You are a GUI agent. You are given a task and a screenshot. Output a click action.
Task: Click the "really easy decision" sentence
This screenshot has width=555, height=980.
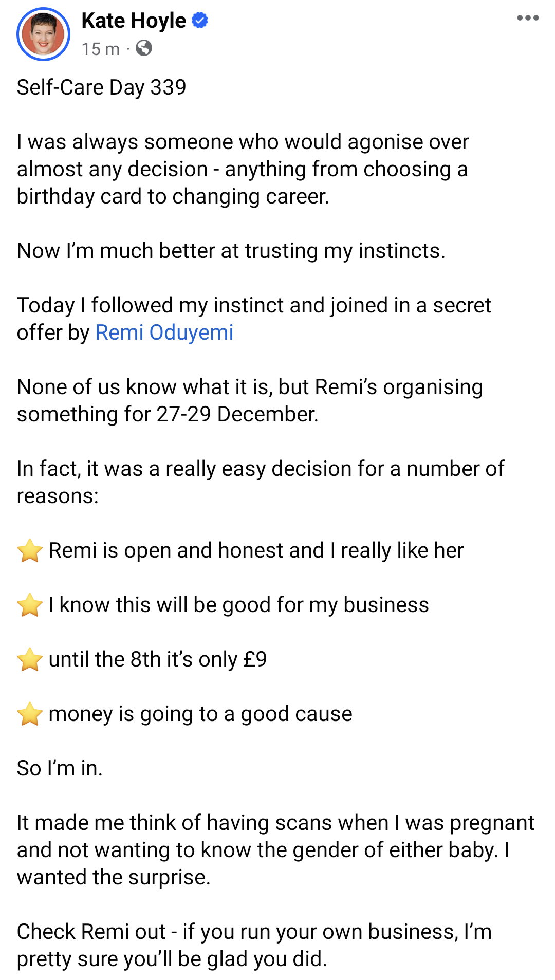(261, 482)
